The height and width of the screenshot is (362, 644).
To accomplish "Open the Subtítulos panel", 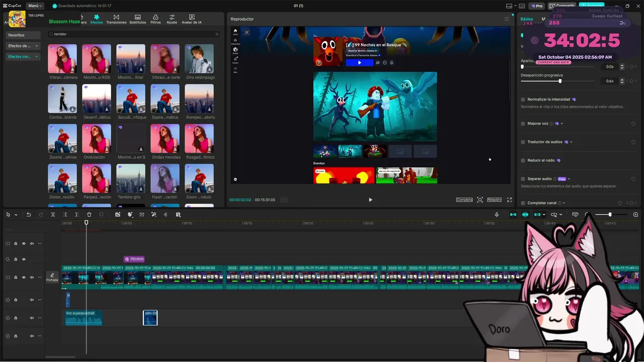I will 138,19.
